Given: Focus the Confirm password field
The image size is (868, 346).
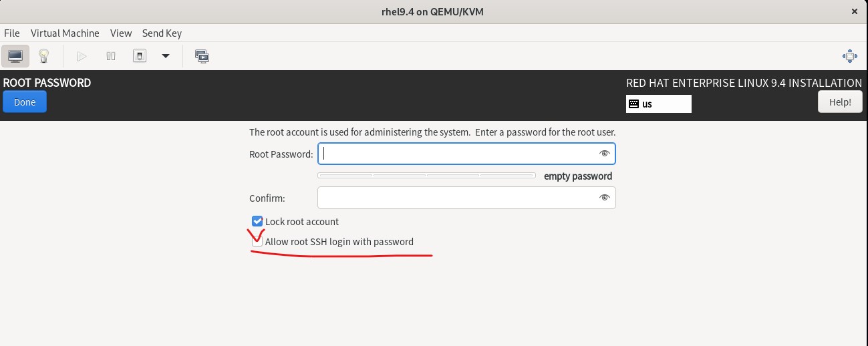Looking at the screenshot, I should [466, 198].
